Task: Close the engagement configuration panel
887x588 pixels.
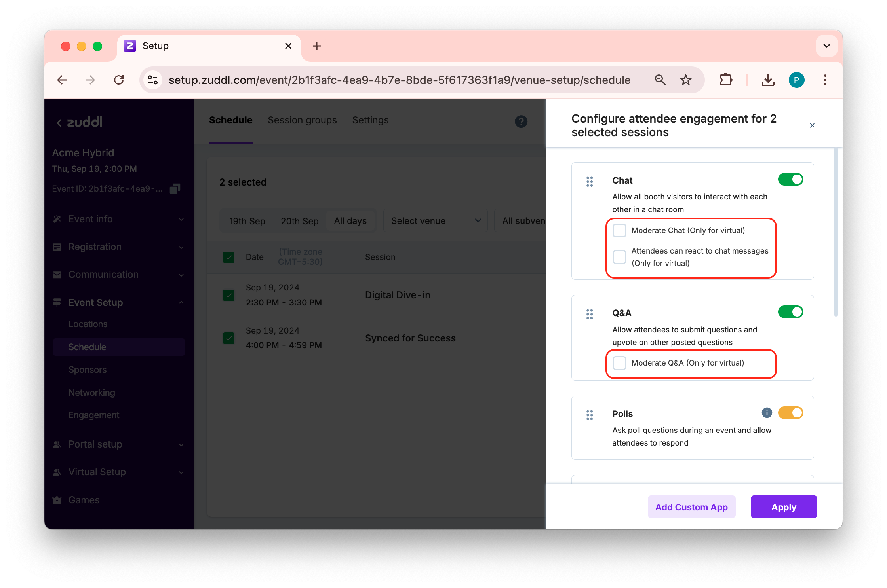Action: point(812,125)
